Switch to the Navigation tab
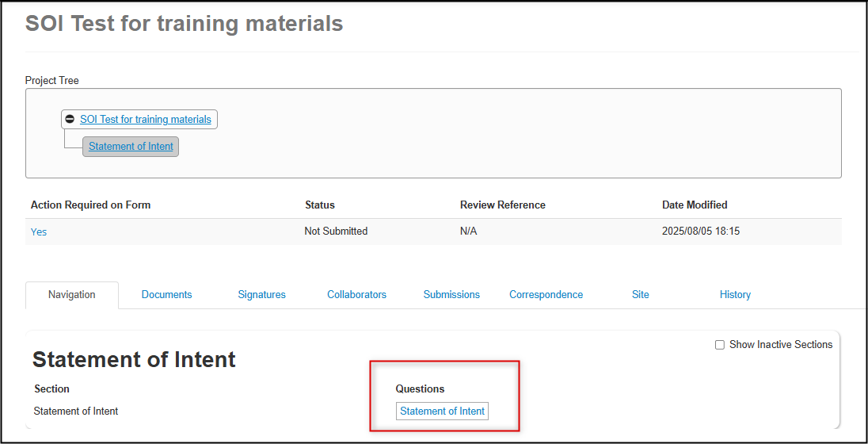The height and width of the screenshot is (444, 868). point(72,295)
